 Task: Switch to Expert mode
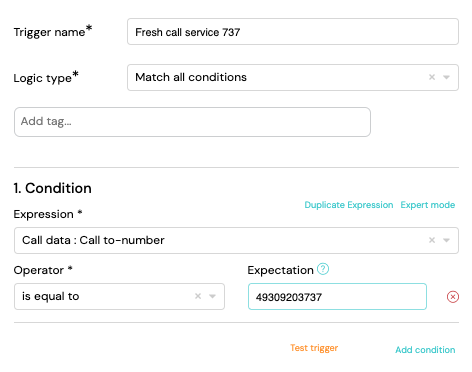428,205
